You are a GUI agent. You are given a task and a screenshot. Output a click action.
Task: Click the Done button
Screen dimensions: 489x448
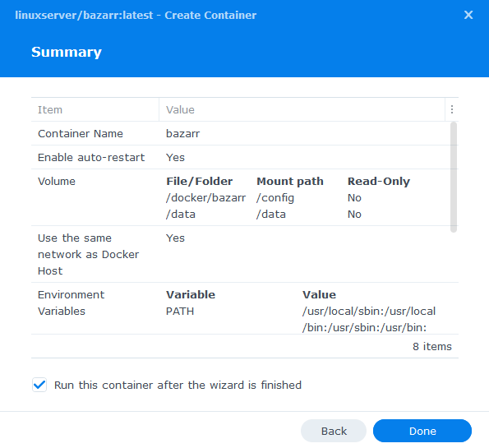(x=422, y=431)
